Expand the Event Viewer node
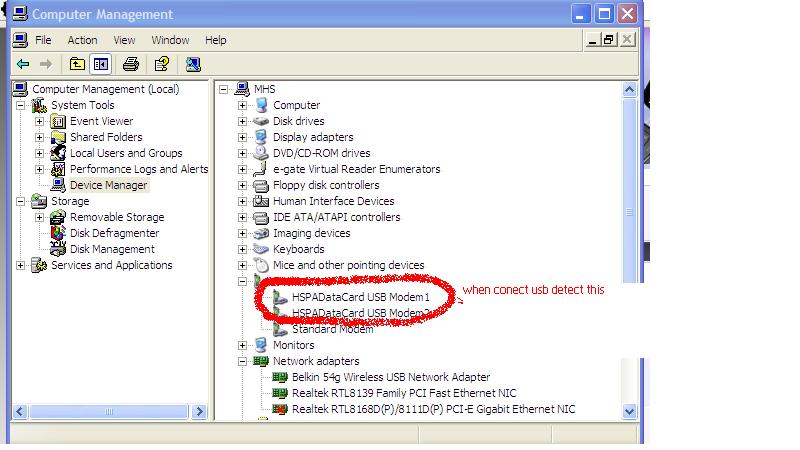This screenshot has width=800, height=450. click(40, 121)
